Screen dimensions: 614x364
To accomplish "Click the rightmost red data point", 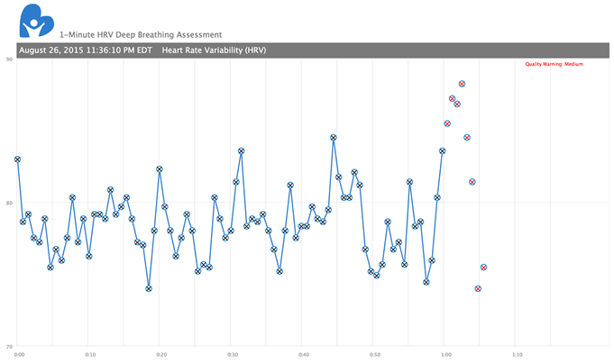I will click(483, 268).
